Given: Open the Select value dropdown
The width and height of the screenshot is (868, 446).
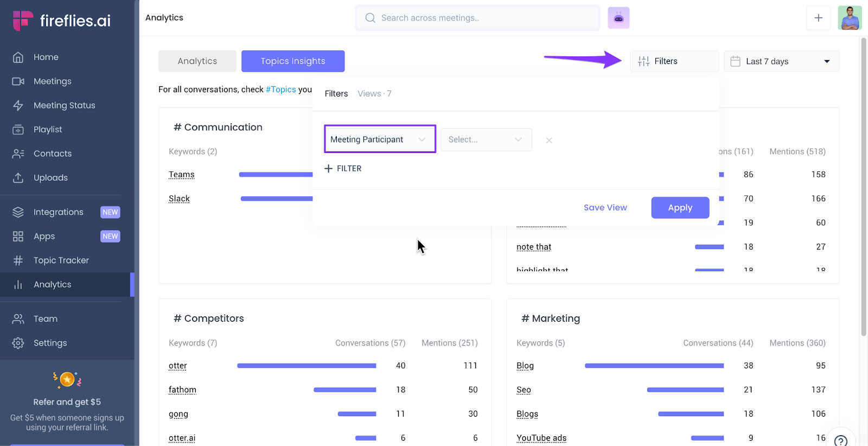Looking at the screenshot, I should [486, 139].
